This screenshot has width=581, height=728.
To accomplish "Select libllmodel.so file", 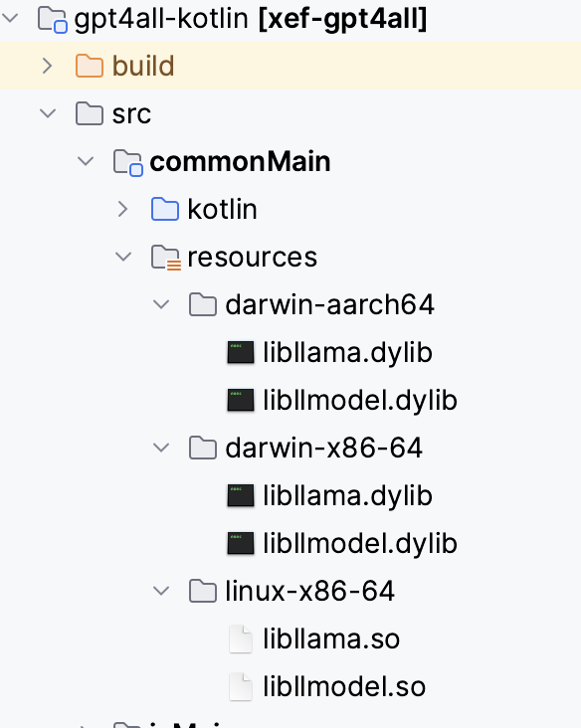I will click(344, 686).
